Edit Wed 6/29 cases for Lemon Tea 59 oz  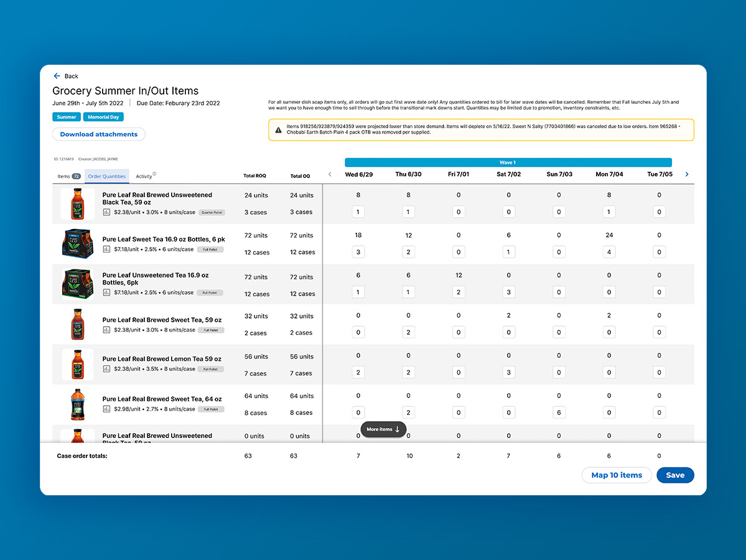[x=358, y=372]
